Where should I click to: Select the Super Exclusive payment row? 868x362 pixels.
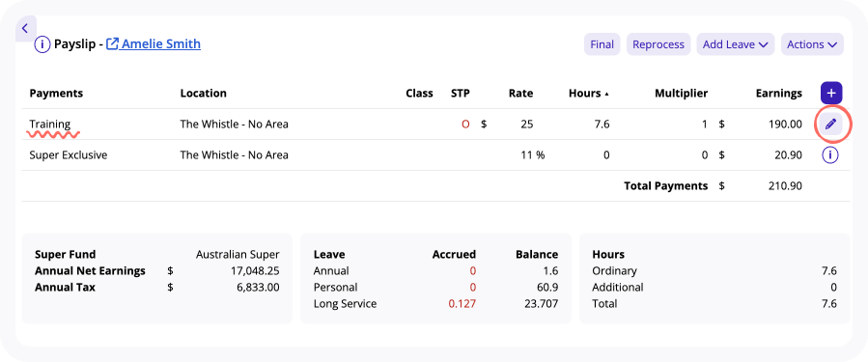435,155
